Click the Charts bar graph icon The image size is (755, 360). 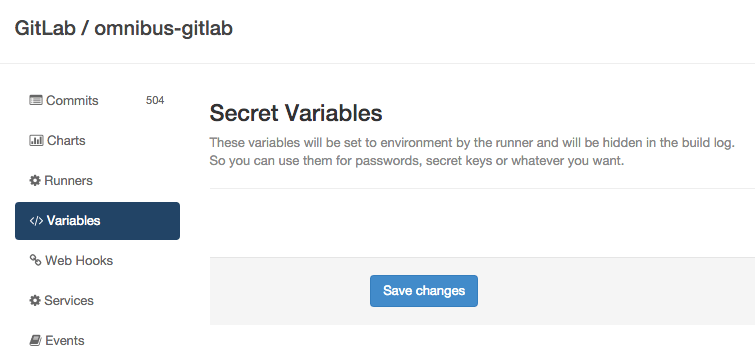[36, 141]
